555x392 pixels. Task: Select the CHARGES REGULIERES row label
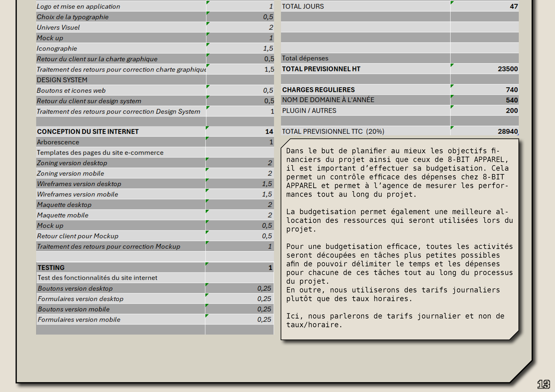pyautogui.click(x=318, y=90)
